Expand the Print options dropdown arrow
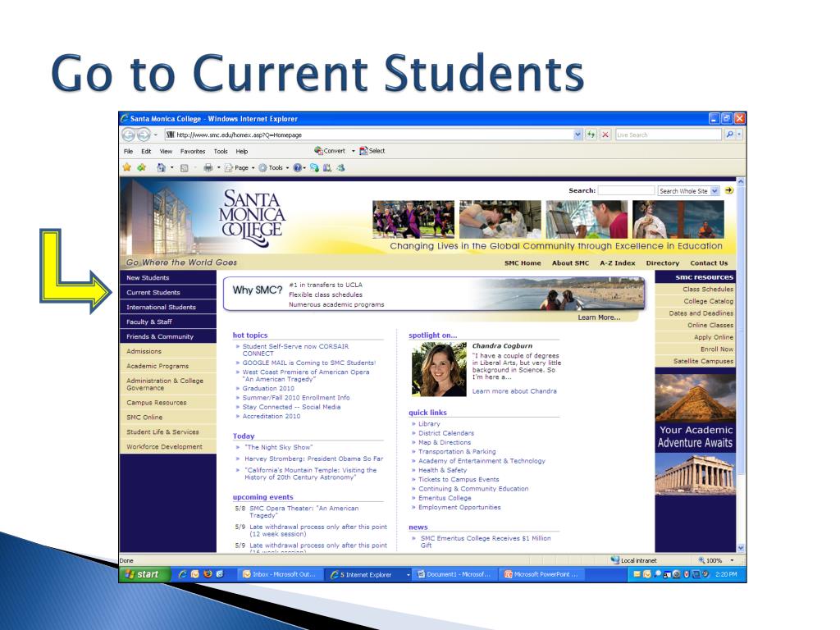 (218, 167)
